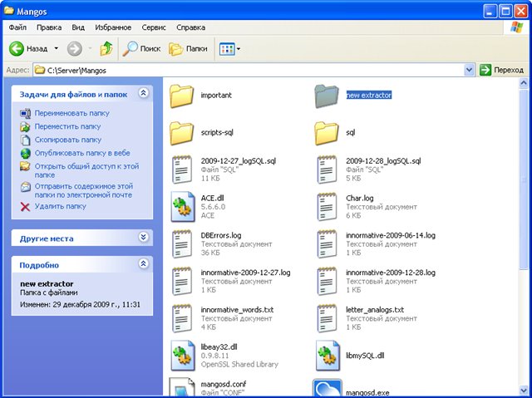
Task: Open the Избранное menu
Action: pyautogui.click(x=113, y=27)
